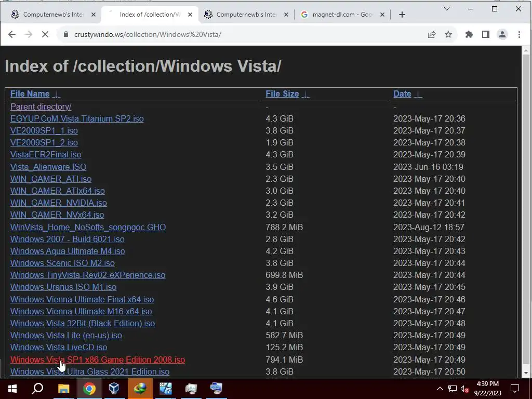The width and height of the screenshot is (532, 399).
Task: Open Chrome extensions puzzle icon
Action: [469, 34]
